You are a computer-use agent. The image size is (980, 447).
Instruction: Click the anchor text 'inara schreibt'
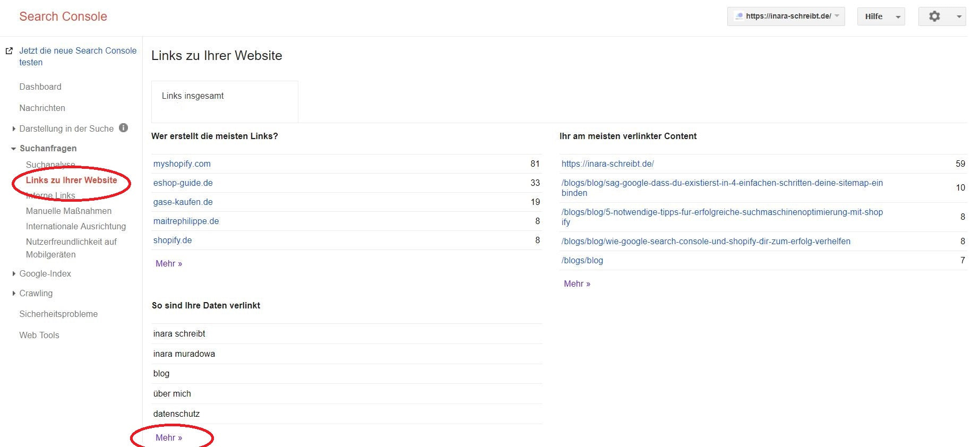pyautogui.click(x=179, y=334)
